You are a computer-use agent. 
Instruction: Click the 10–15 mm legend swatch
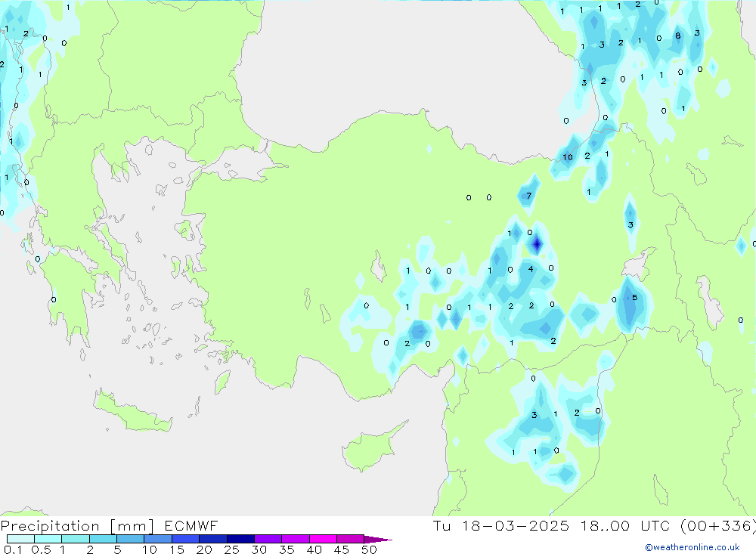click(x=158, y=539)
